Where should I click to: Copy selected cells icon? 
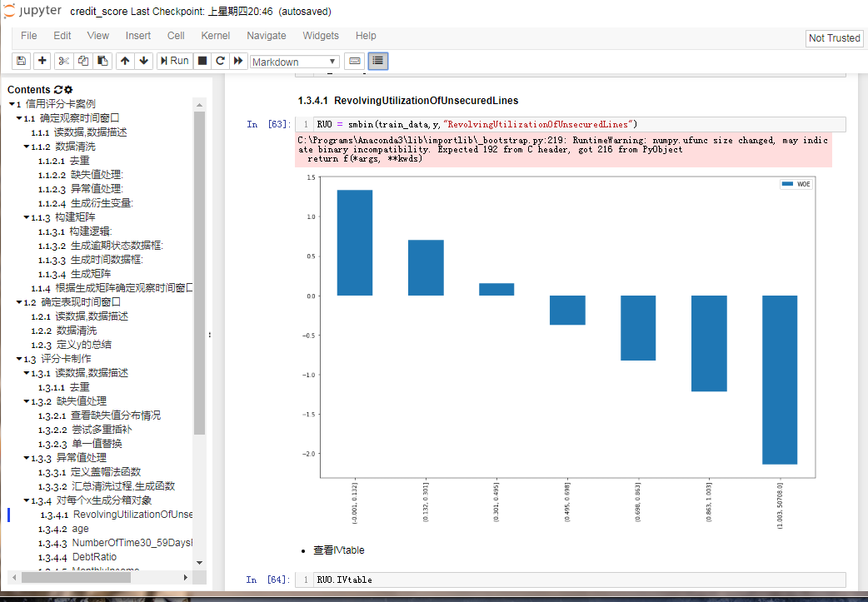click(x=83, y=61)
